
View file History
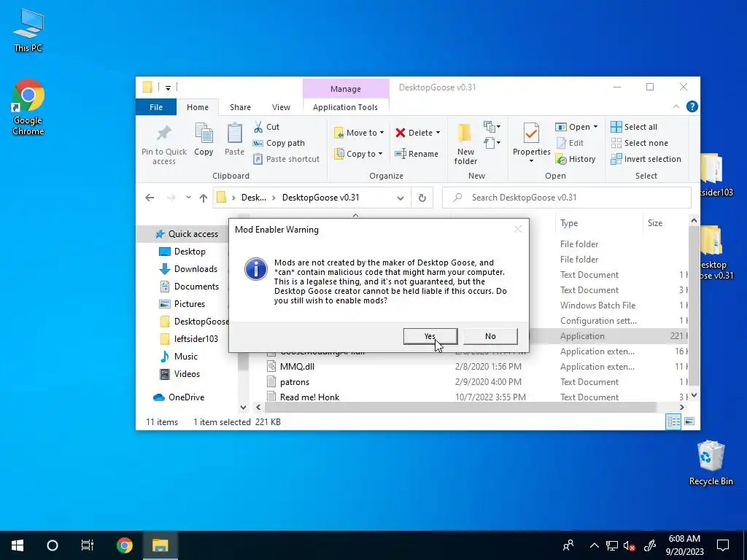(576, 159)
